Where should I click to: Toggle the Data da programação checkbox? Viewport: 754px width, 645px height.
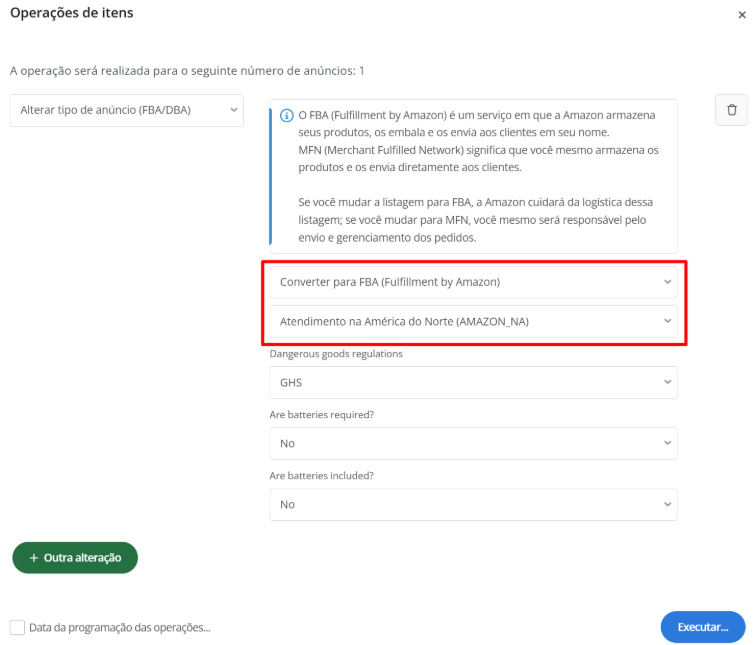point(17,627)
